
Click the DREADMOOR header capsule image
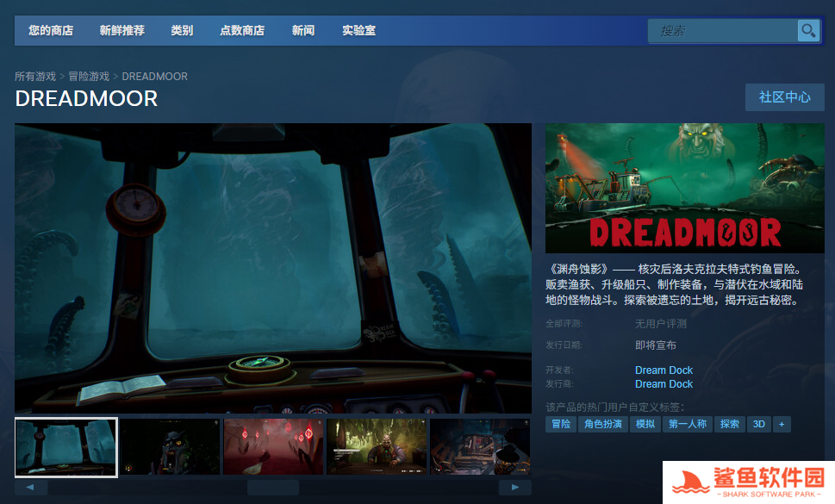pyautogui.click(x=684, y=188)
